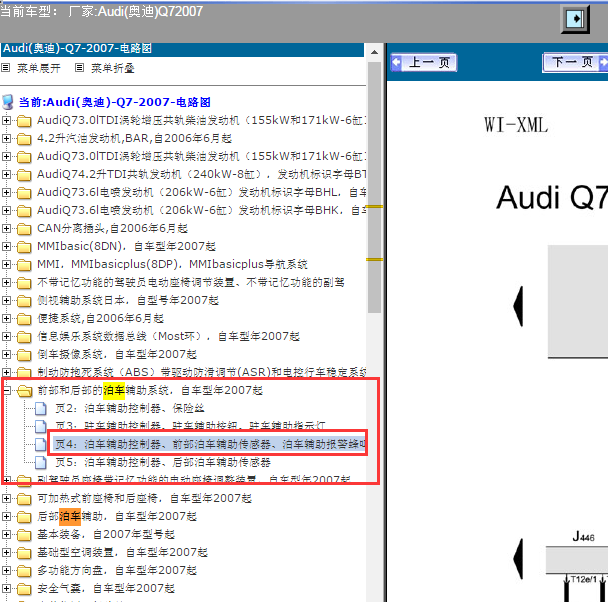
Task: Expand AudiQ73.6l BHK engine folder
Action: coord(6,210)
